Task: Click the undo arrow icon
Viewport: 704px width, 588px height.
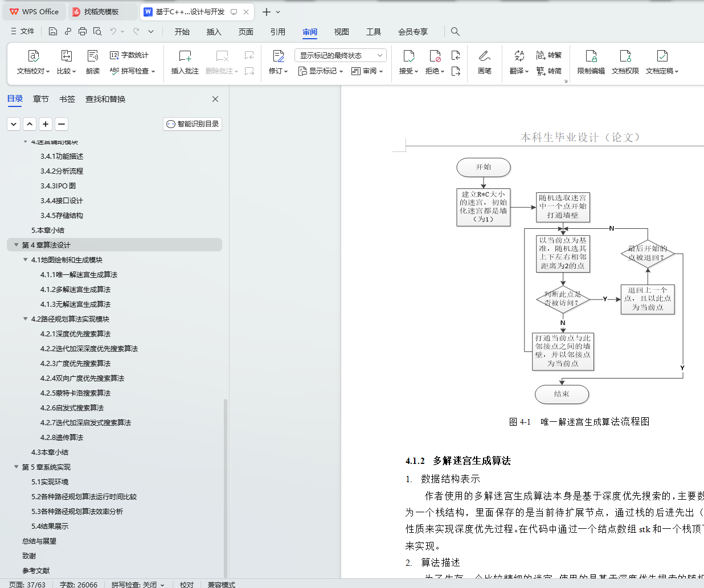Action: (x=113, y=31)
